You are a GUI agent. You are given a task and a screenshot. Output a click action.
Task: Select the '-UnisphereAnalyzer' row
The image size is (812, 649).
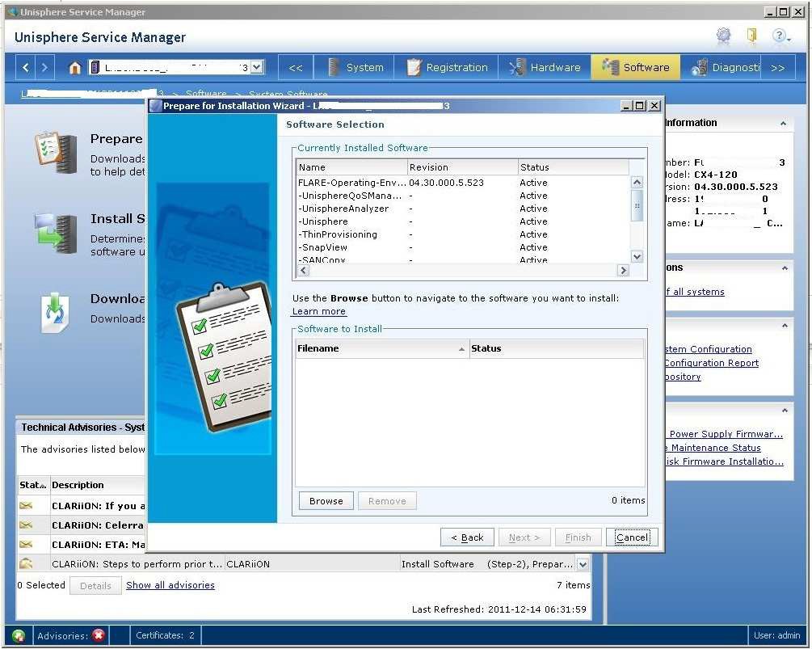[x=462, y=209]
